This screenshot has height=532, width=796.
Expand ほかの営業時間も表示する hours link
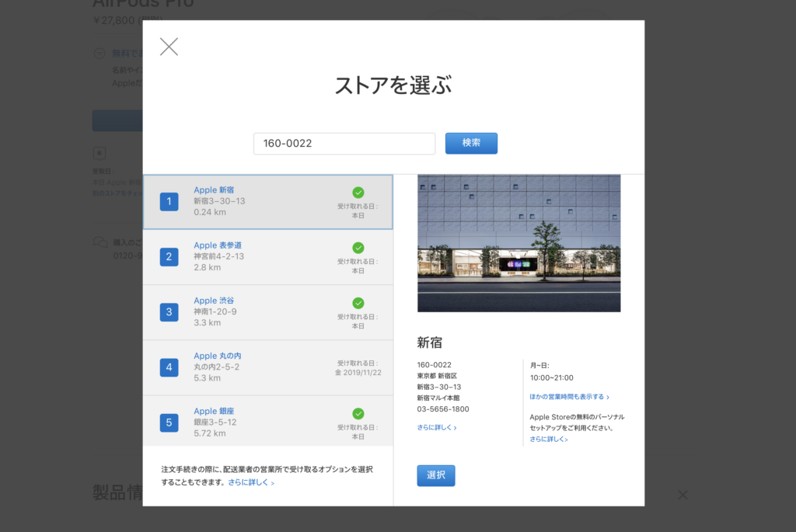coord(569,397)
